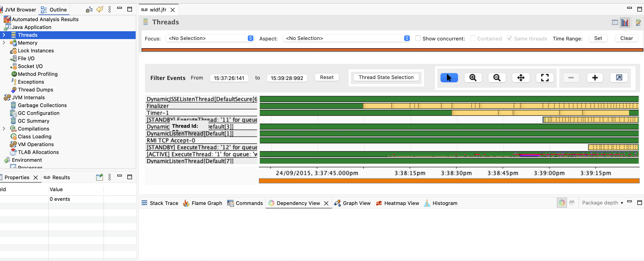The image size is (644, 261).
Task: Select the pan move tool
Action: click(x=521, y=78)
